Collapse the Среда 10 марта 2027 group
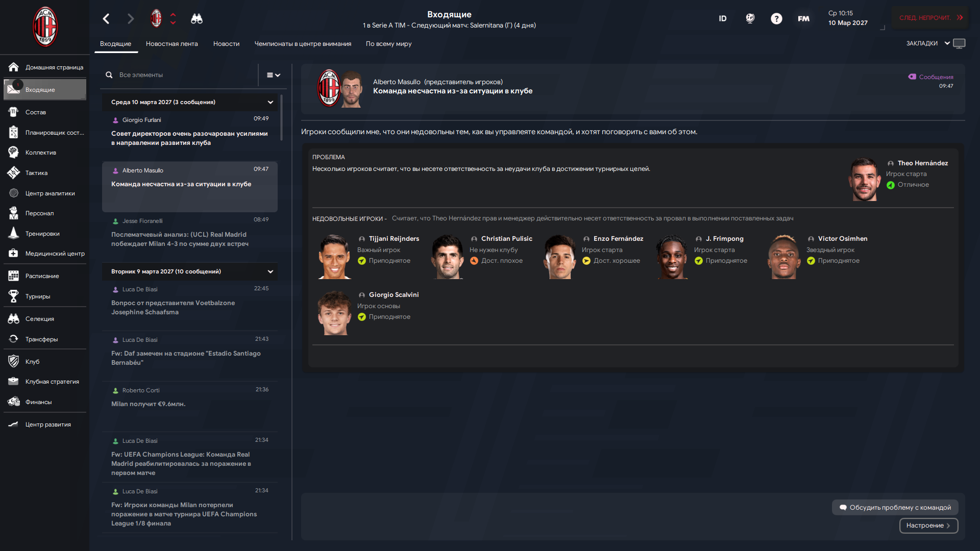This screenshot has height=551, width=980. (271, 102)
